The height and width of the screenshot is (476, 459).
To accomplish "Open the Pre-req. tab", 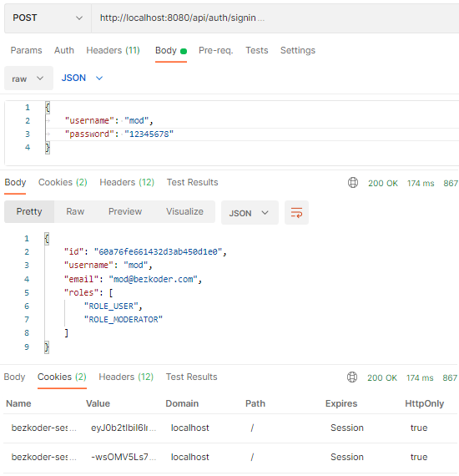I will click(x=215, y=50).
